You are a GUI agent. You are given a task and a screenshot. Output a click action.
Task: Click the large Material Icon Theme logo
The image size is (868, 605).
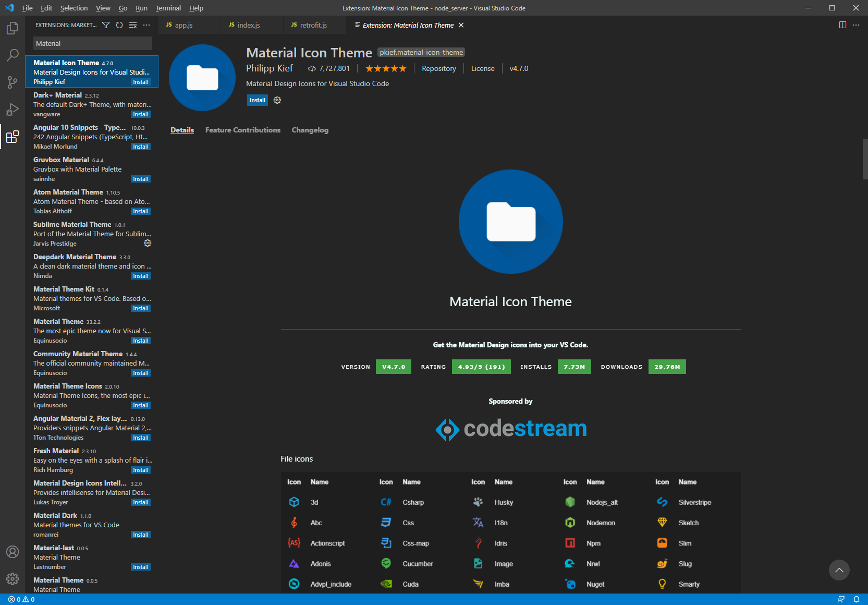(x=511, y=222)
